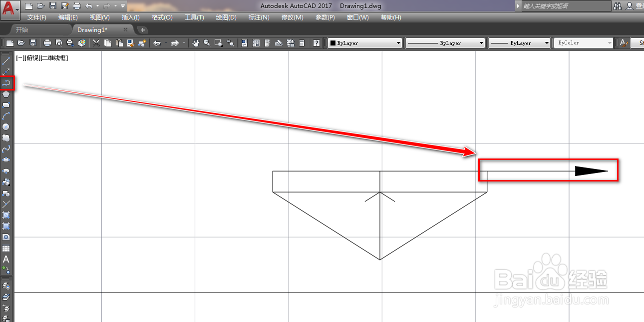Activate the Pan hand tool
The height and width of the screenshot is (322, 644).
click(196, 43)
